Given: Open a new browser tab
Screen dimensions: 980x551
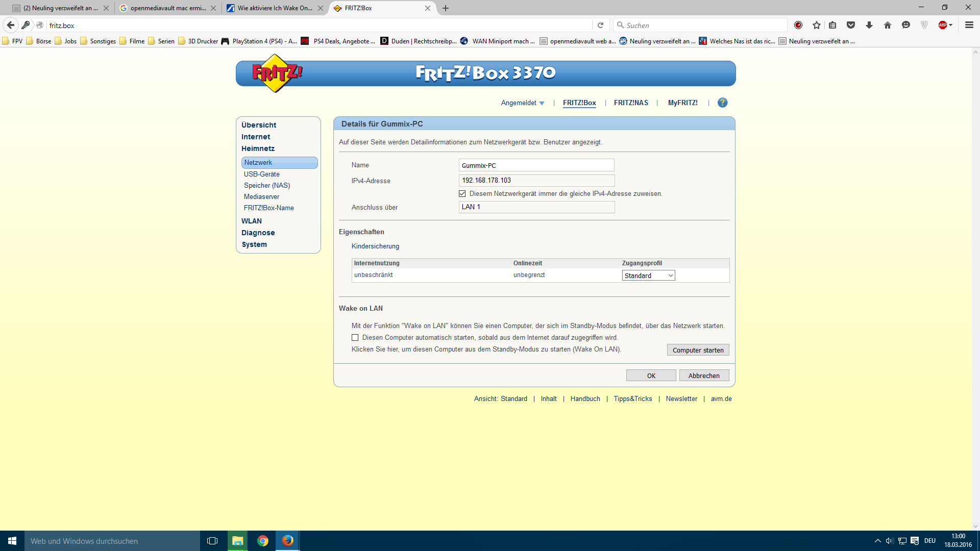Looking at the screenshot, I should coord(446,8).
